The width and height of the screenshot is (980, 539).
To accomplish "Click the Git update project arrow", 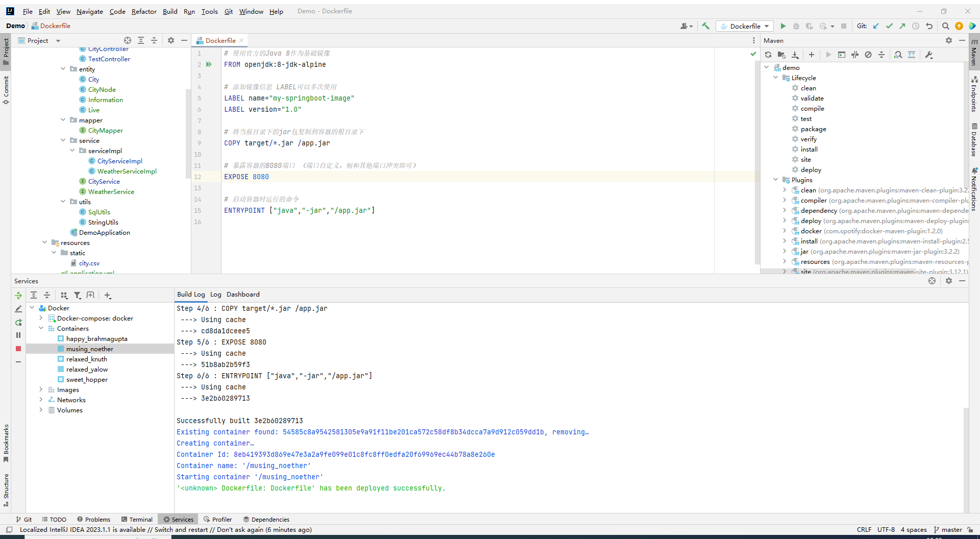I will point(876,26).
